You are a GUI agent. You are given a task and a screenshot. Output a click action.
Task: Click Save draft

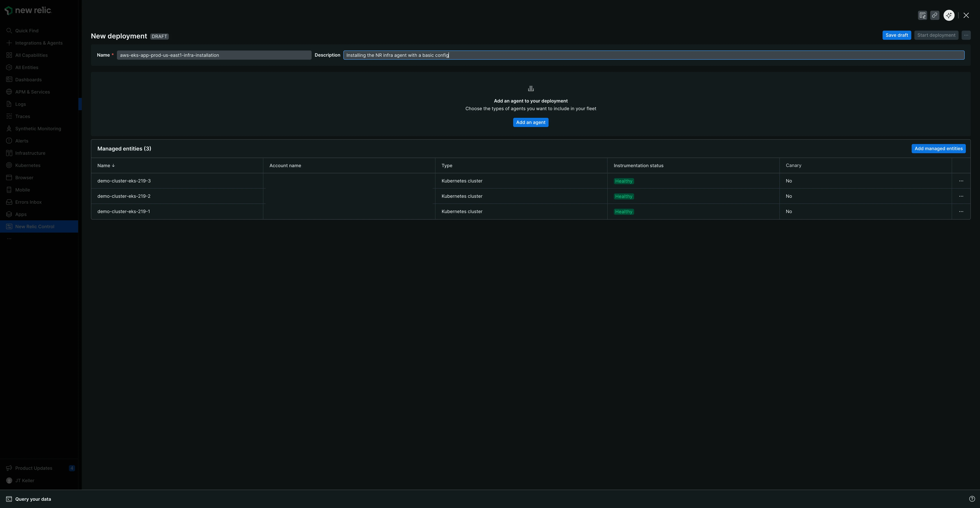(x=897, y=35)
